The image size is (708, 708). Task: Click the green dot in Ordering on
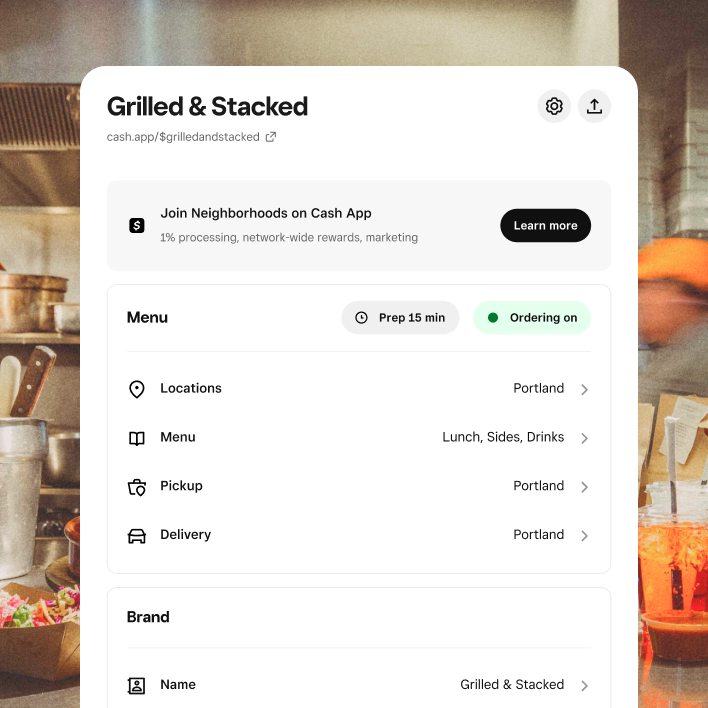click(x=493, y=318)
